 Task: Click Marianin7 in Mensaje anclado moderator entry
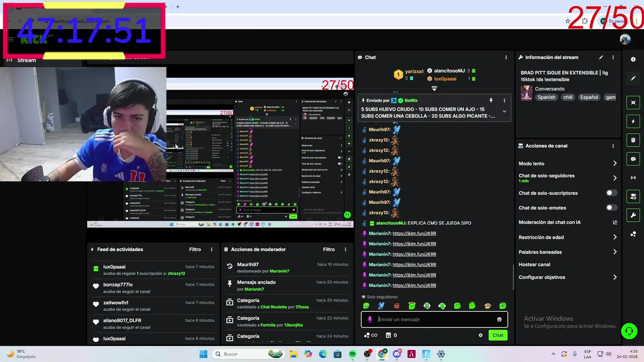(x=254, y=289)
